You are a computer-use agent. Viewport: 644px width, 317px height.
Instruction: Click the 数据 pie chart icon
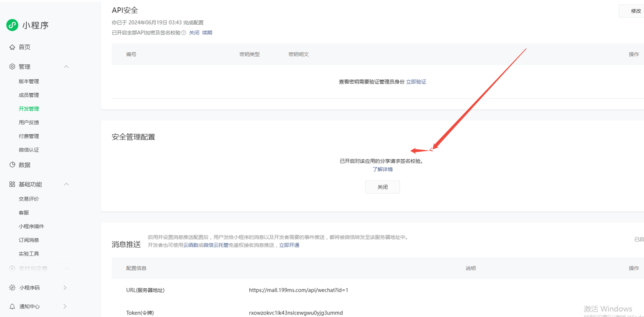12,165
